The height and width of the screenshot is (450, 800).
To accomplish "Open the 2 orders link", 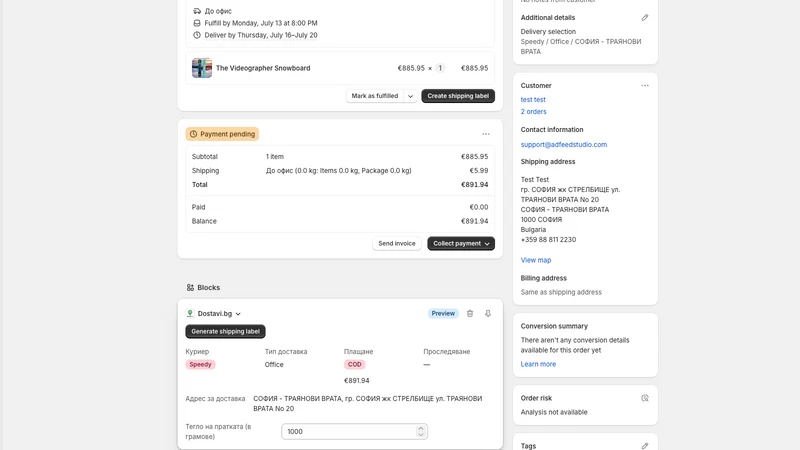I will (533, 112).
